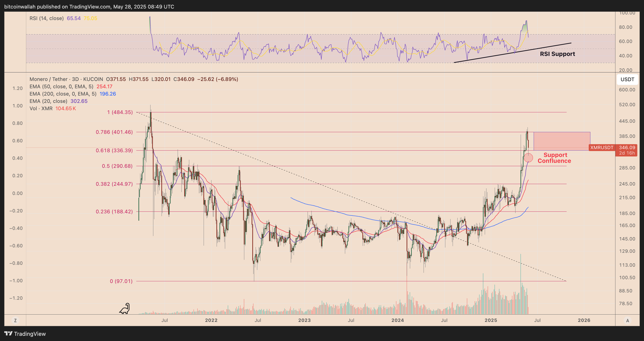Click the dinosaur icon near the time axis
Image resolution: width=644 pixels, height=341 pixels.
125,308
